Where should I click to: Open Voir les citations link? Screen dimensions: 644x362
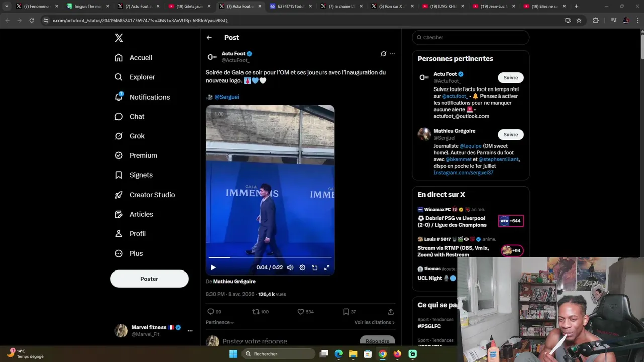click(375, 322)
